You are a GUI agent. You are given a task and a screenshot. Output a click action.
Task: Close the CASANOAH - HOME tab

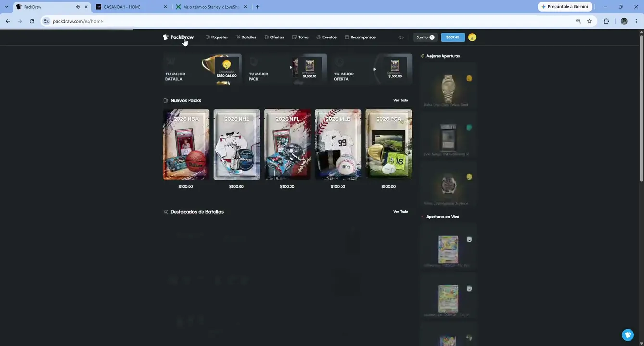pyautogui.click(x=165, y=7)
